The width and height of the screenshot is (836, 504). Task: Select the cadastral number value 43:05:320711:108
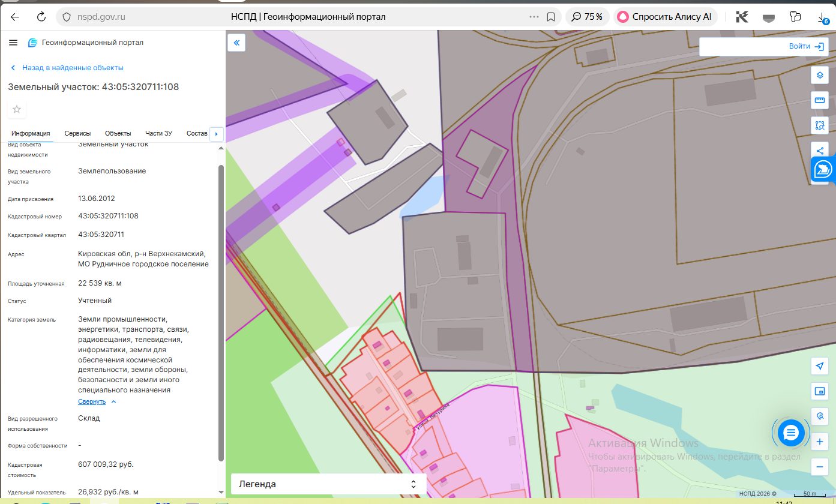(108, 215)
